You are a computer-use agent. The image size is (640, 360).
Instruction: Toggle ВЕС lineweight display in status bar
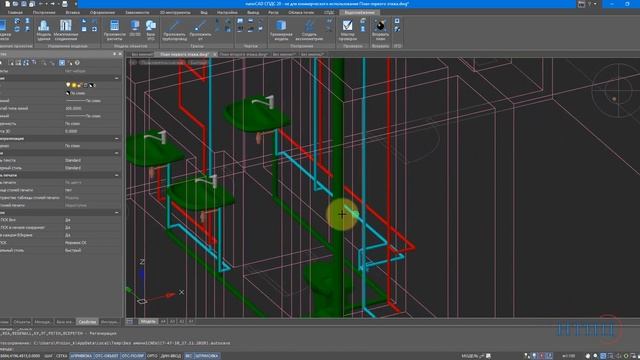tap(189, 356)
